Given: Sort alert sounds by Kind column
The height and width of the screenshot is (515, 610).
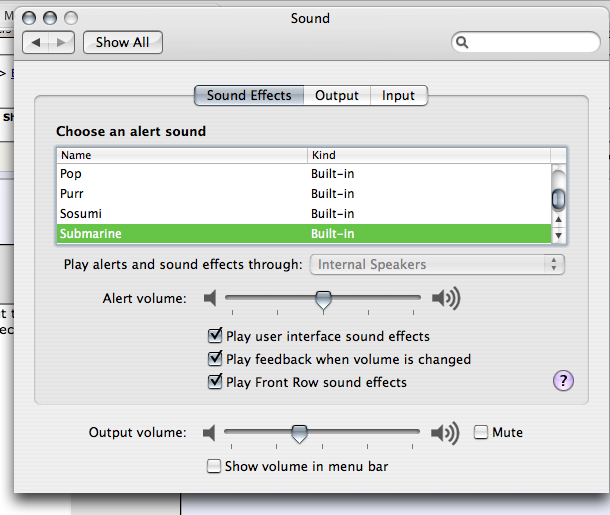Looking at the screenshot, I should [429, 155].
